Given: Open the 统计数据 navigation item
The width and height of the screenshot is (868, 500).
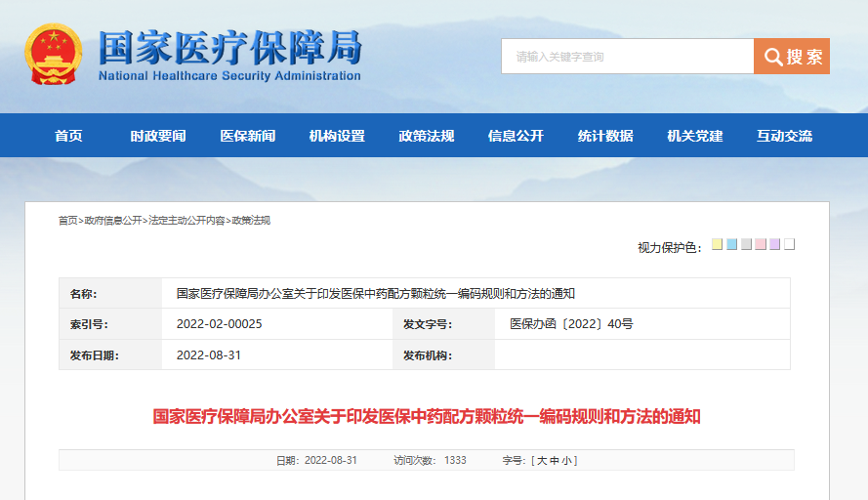Looking at the screenshot, I should click(x=605, y=136).
